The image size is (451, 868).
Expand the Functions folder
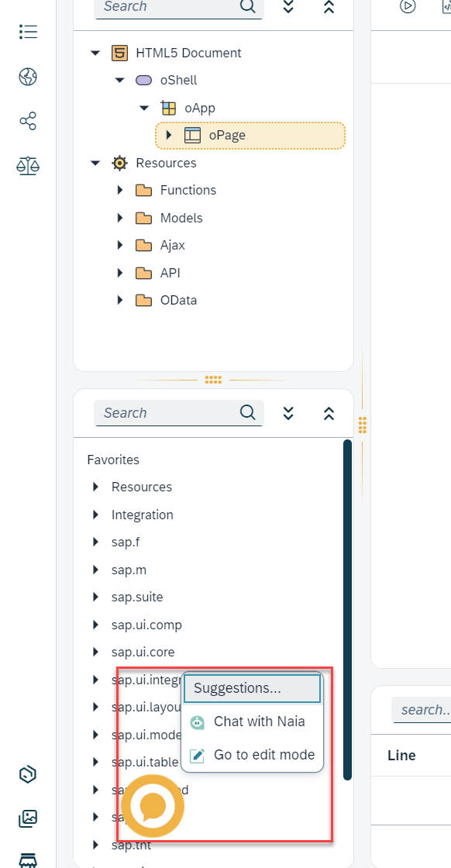(120, 190)
